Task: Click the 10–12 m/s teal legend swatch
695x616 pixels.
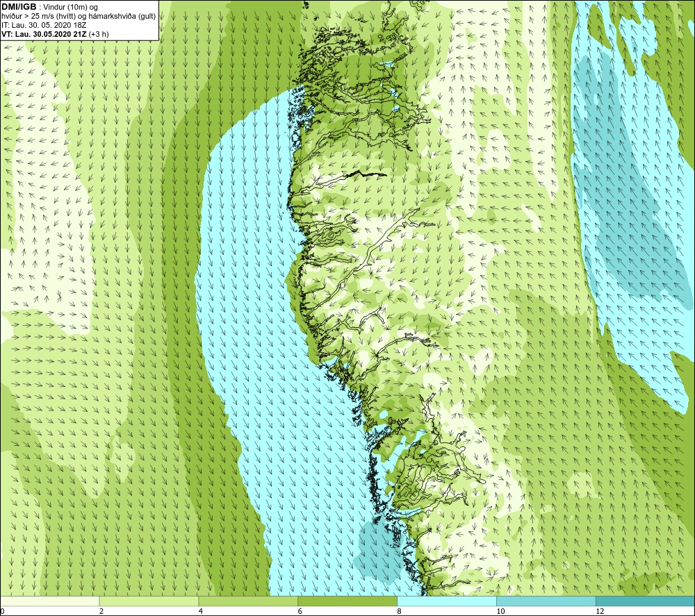Action: [546, 601]
